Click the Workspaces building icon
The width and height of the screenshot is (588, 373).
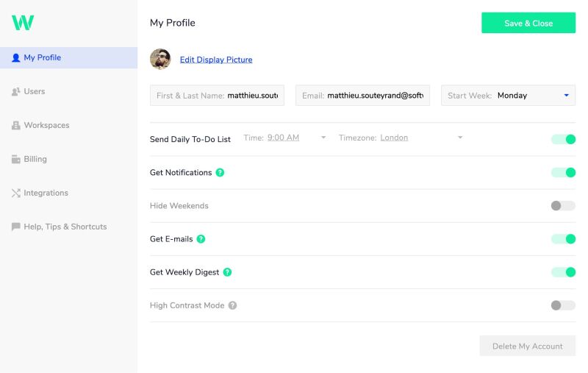coord(15,126)
